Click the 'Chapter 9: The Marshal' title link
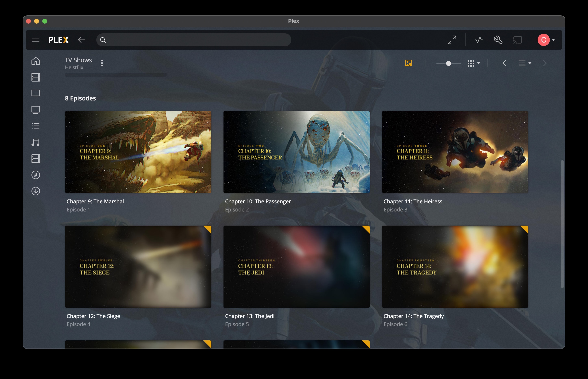The image size is (588, 379). pos(95,201)
